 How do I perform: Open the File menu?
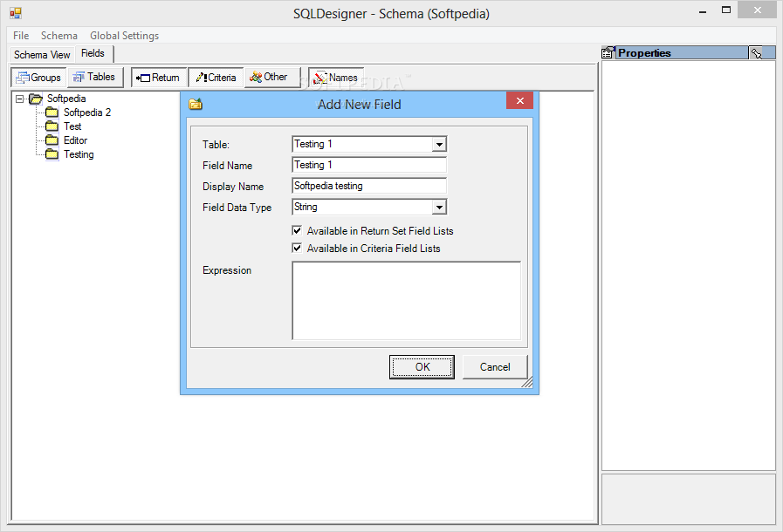[21, 36]
